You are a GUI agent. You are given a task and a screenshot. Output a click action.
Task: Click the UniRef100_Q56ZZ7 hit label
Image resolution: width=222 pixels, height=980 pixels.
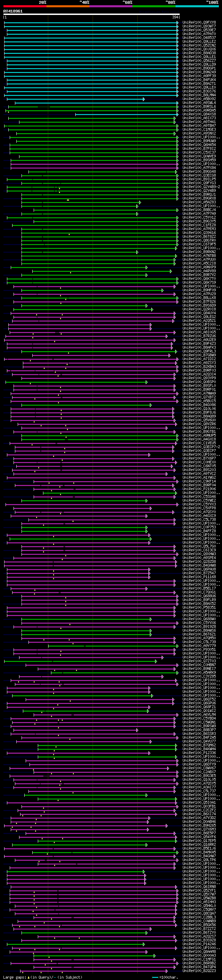(x=199, y=60)
